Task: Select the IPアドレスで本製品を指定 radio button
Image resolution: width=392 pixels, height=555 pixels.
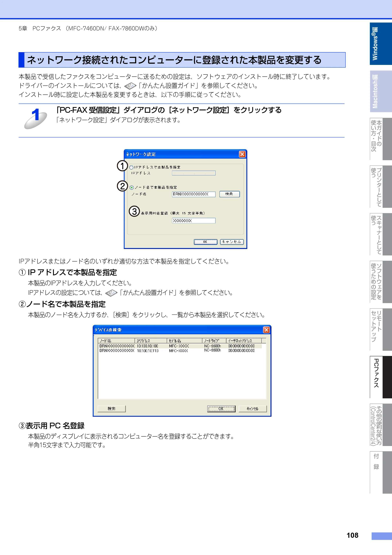Action: click(x=132, y=167)
